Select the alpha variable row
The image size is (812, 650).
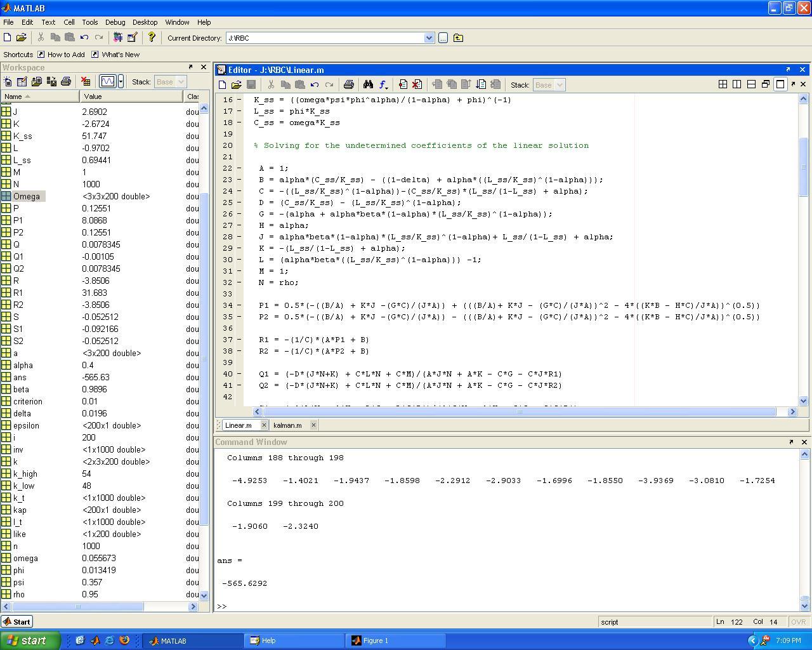coord(100,365)
